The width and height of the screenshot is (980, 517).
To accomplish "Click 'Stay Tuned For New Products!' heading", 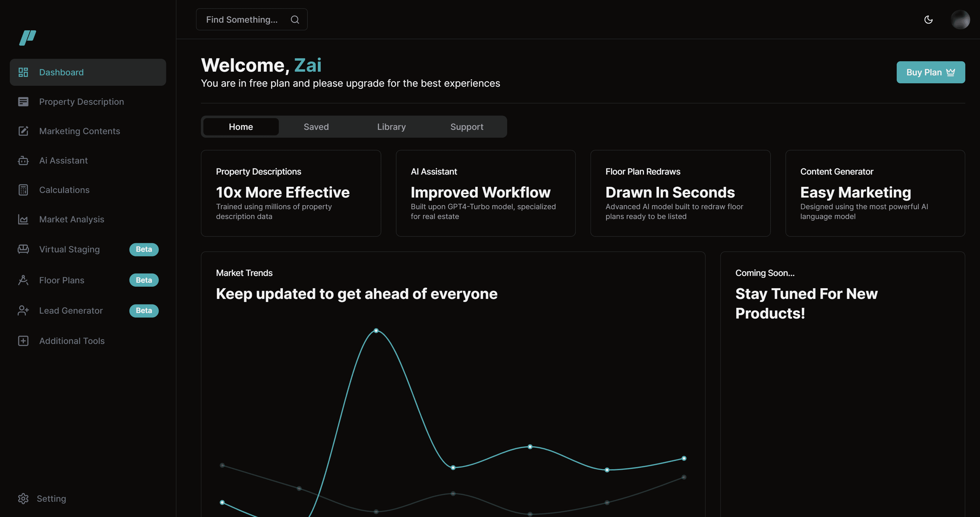I will [806, 304].
